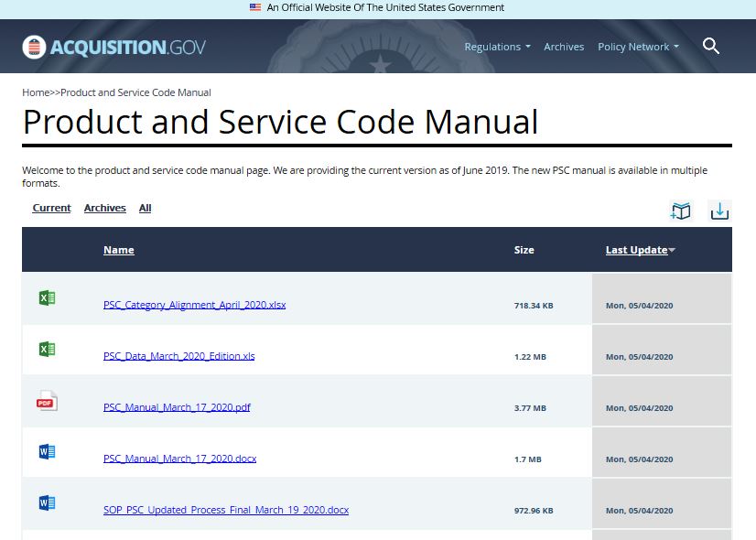
Task: Click the Acquisition.gov logo
Action: click(113, 47)
